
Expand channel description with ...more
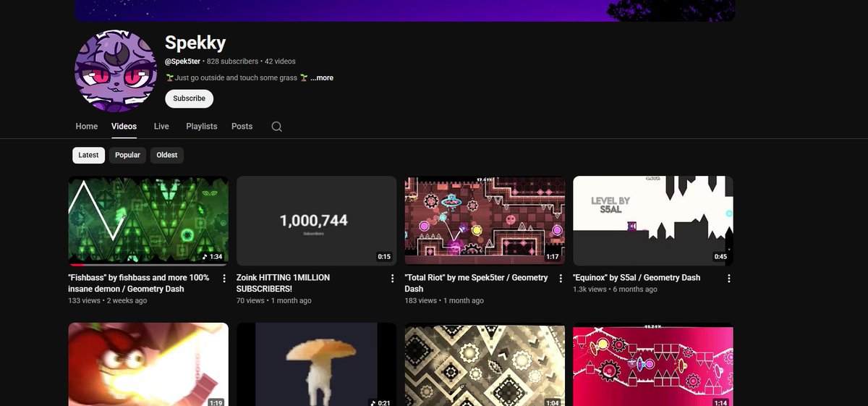[322, 78]
